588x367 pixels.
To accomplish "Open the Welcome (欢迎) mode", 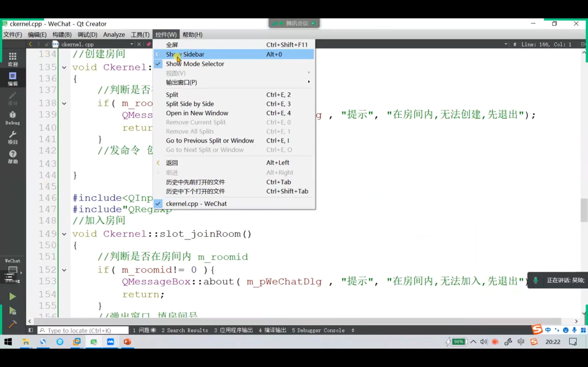I will [x=13, y=59].
